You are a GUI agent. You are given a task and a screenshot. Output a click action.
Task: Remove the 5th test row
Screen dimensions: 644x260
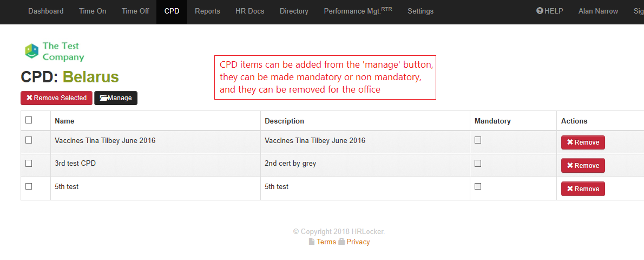(583, 189)
